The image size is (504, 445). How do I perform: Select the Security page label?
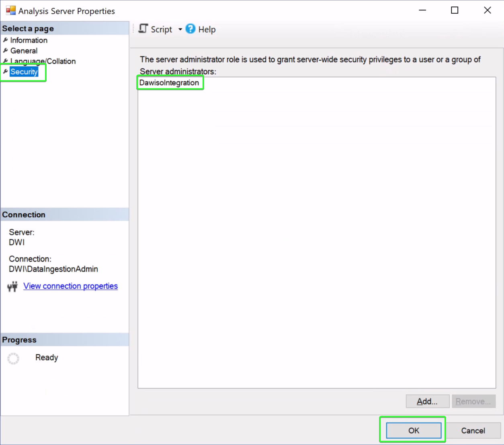24,71
